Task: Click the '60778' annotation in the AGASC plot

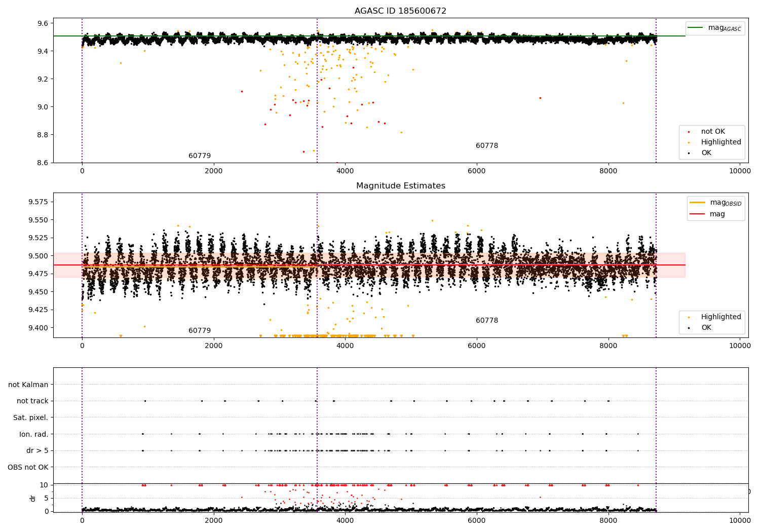Action: pos(487,146)
